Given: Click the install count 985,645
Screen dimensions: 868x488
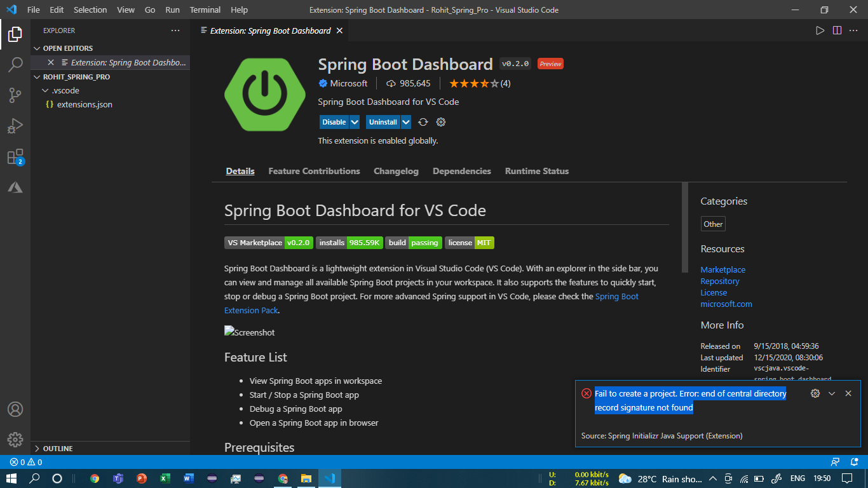Looking at the screenshot, I should [x=409, y=83].
